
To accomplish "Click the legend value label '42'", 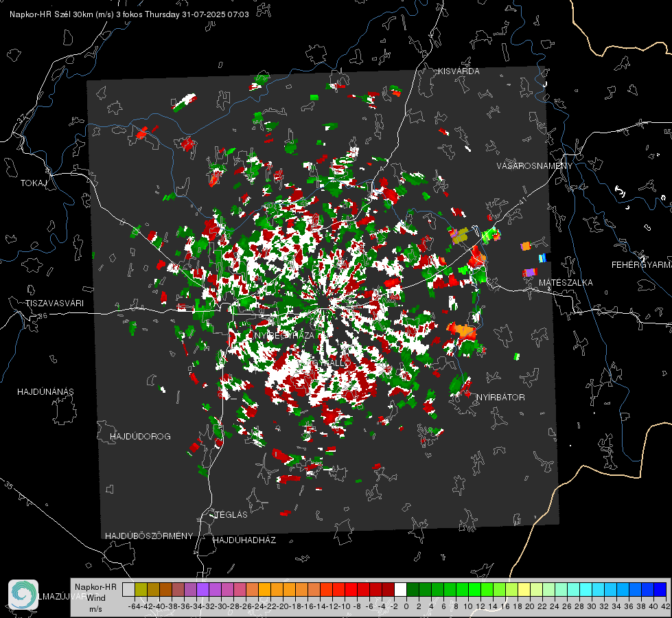I will [665, 606].
